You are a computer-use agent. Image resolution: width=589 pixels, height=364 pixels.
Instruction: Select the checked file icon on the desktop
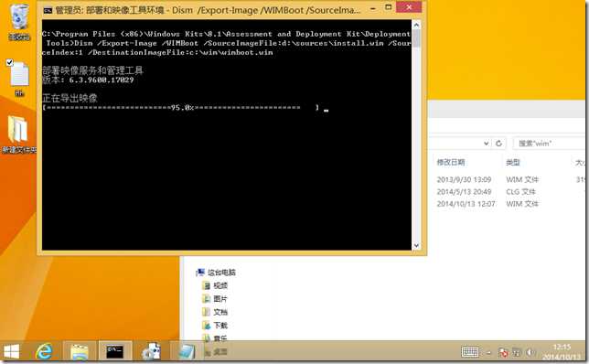click(x=19, y=79)
